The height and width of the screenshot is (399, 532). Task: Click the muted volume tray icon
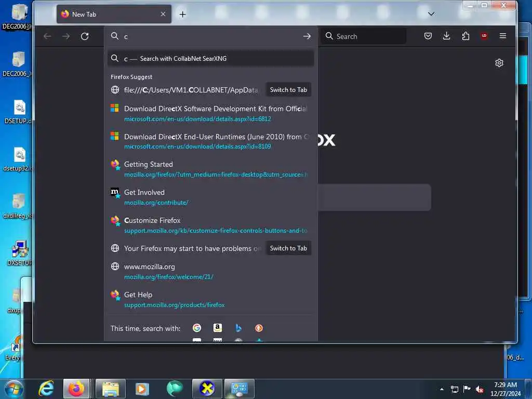pos(480,389)
